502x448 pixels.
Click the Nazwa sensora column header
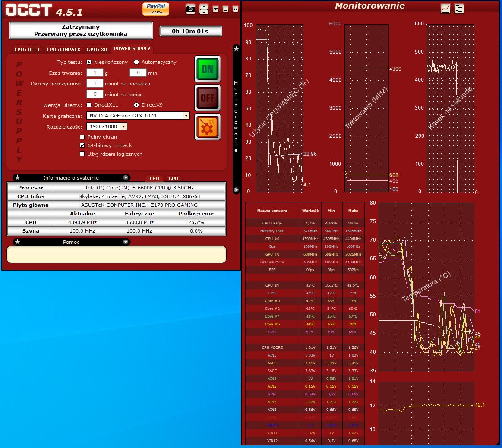[272, 211]
